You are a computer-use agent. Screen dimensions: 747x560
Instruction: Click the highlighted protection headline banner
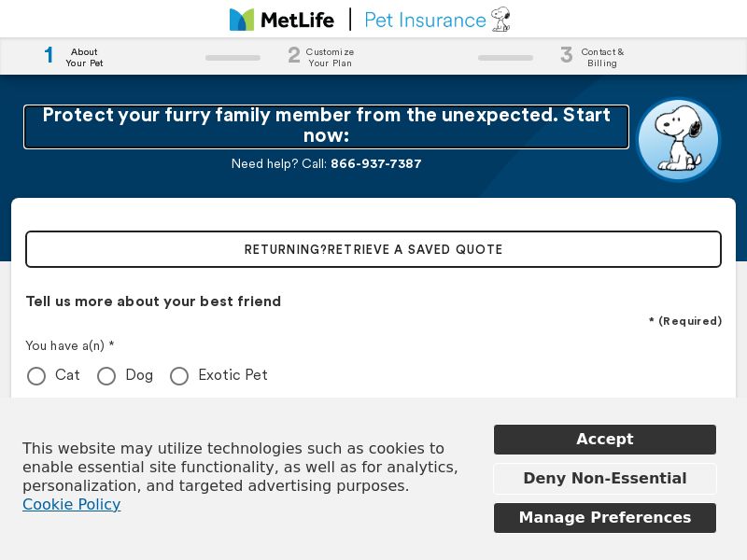[x=327, y=126]
